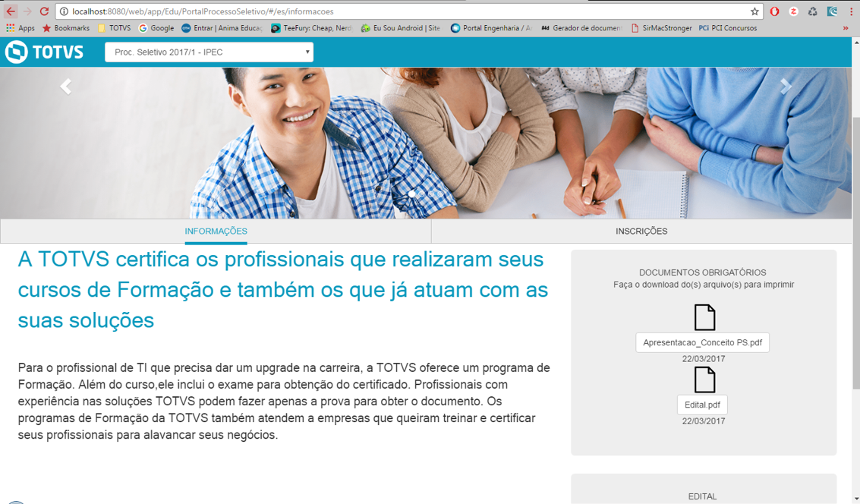860x504 pixels.
Task: Expand the Proc. Seletivo 2017/1 - IPEC dropdown
Action: [x=209, y=52]
